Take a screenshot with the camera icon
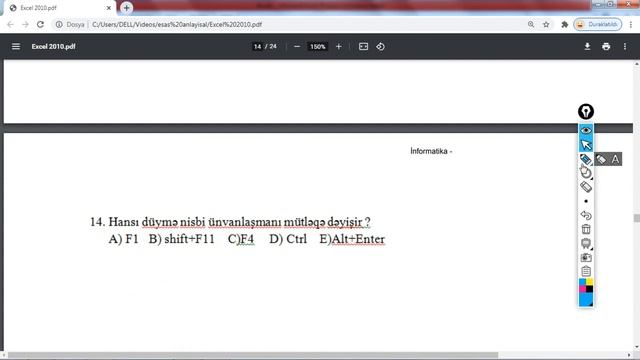The width and height of the screenshot is (640, 360). click(586, 258)
